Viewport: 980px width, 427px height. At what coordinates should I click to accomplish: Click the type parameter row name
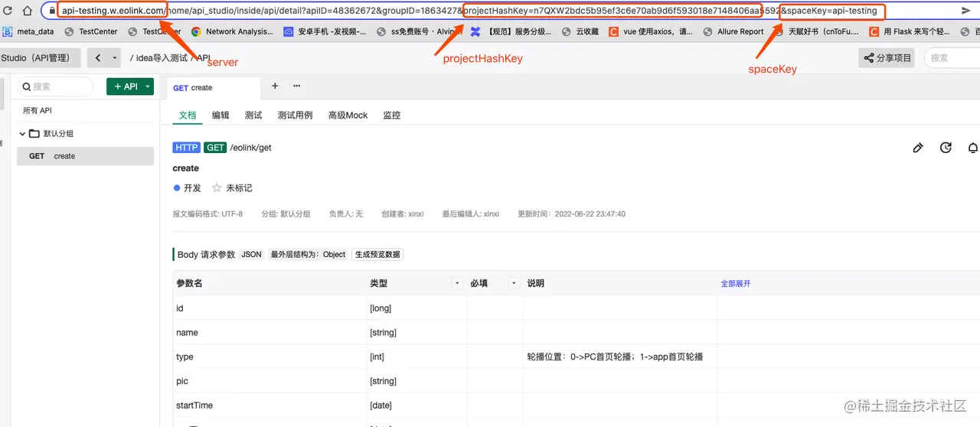(185, 357)
